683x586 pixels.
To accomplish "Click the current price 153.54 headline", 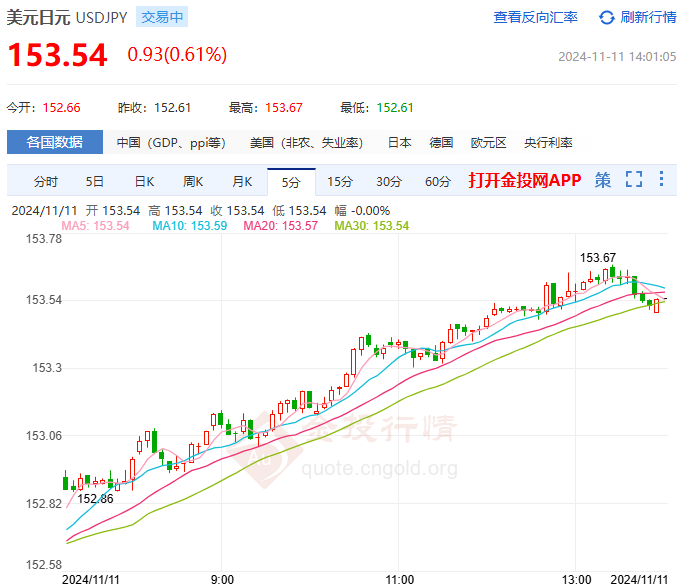I will tap(57, 55).
